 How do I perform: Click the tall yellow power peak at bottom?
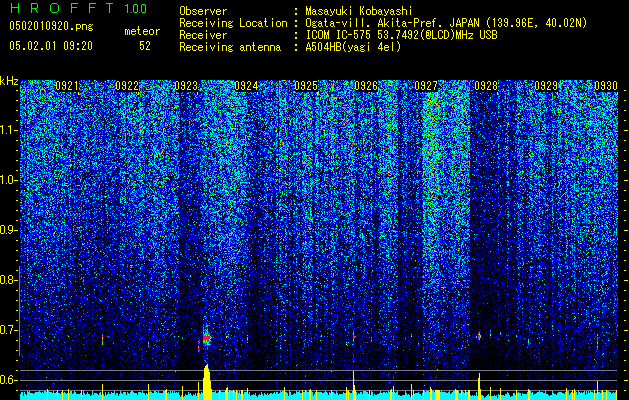[207, 382]
